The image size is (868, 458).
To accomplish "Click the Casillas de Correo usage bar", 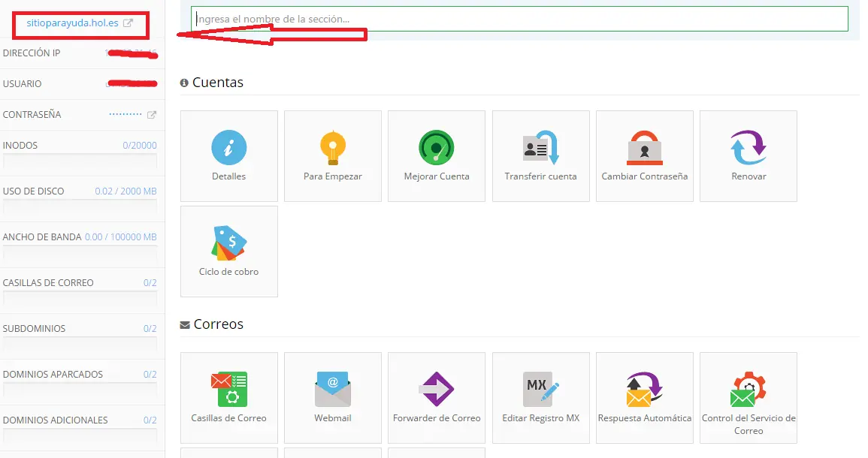I will click(80, 299).
